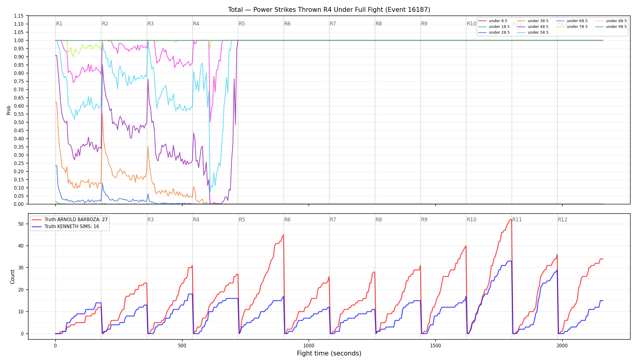The height and width of the screenshot is (364, 637).
Task: Click the 50 tick on the Count axis
Action: pyautogui.click(x=21, y=224)
